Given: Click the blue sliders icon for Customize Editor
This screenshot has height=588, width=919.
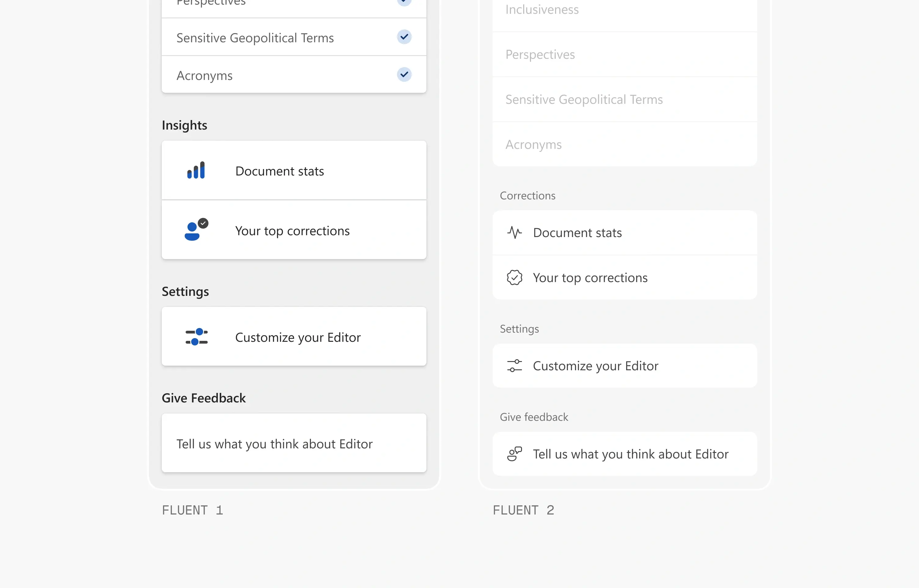Looking at the screenshot, I should coord(196,337).
